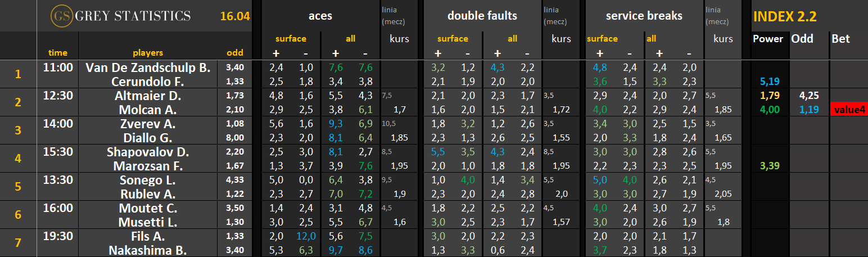
Task: Select the players column header
Action: (x=148, y=53)
